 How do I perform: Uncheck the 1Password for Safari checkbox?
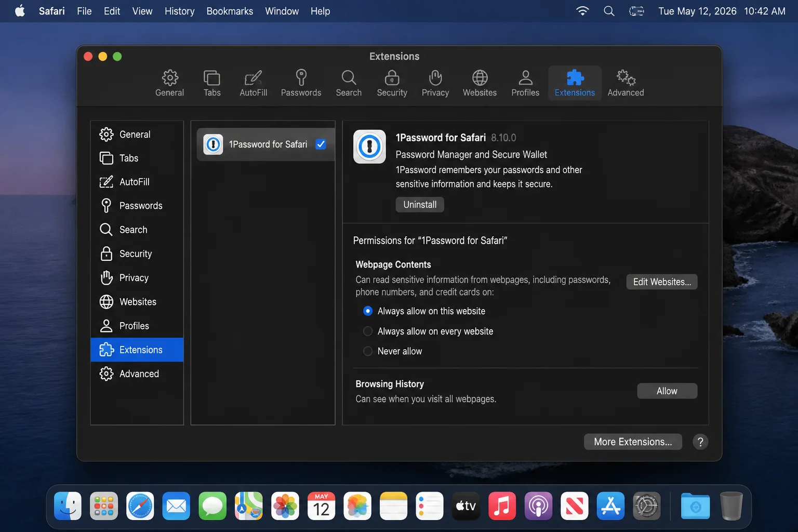pos(321,144)
